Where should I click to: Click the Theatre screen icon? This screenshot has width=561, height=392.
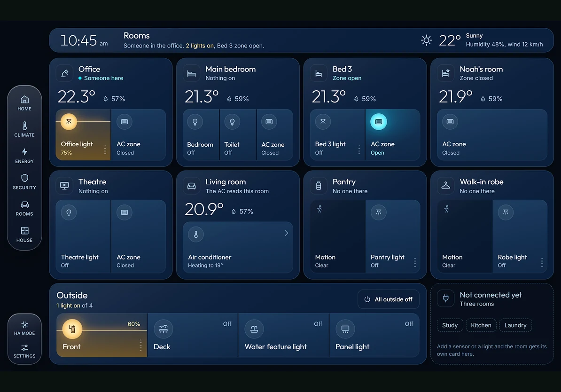click(x=64, y=186)
